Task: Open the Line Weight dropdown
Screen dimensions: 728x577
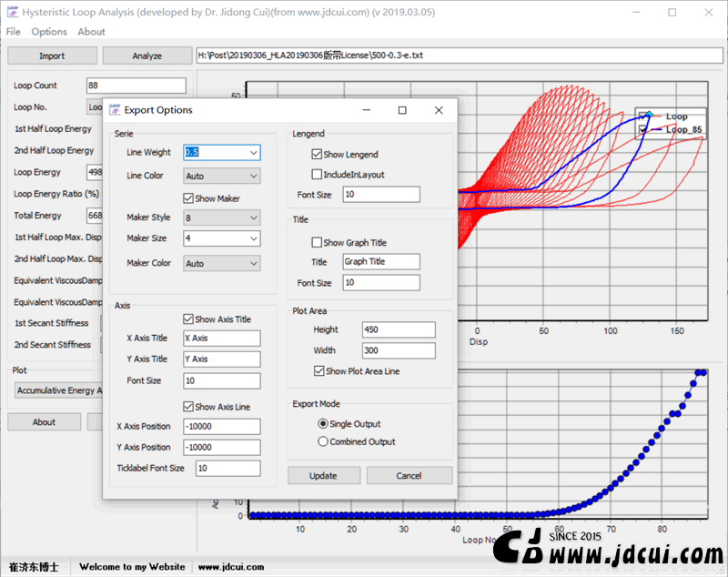Action: click(254, 152)
